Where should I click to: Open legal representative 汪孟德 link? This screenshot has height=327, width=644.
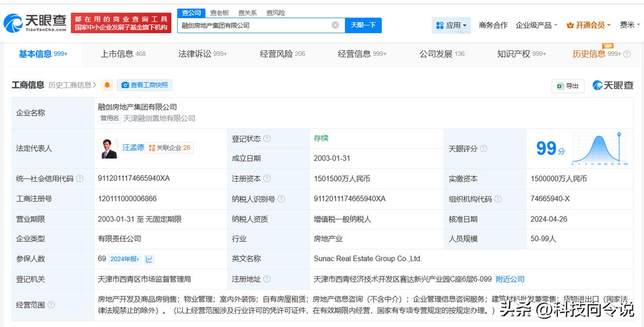[x=133, y=147]
